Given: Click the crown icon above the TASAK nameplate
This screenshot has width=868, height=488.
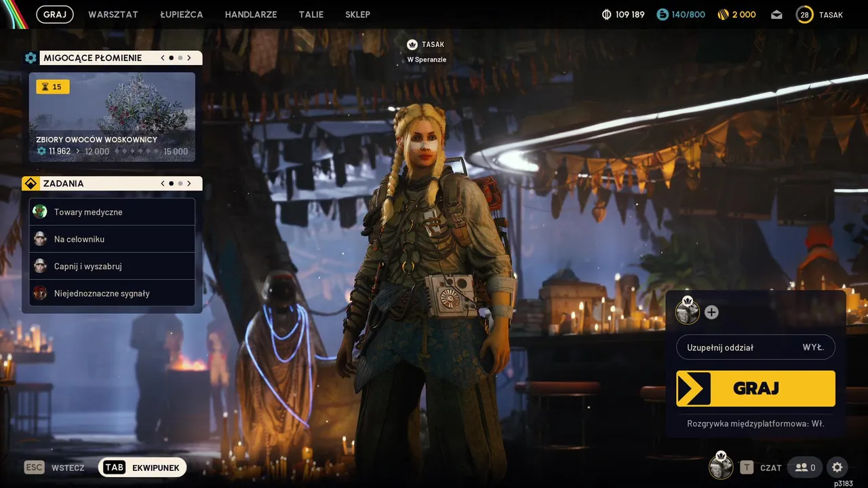Looking at the screenshot, I should tap(412, 45).
